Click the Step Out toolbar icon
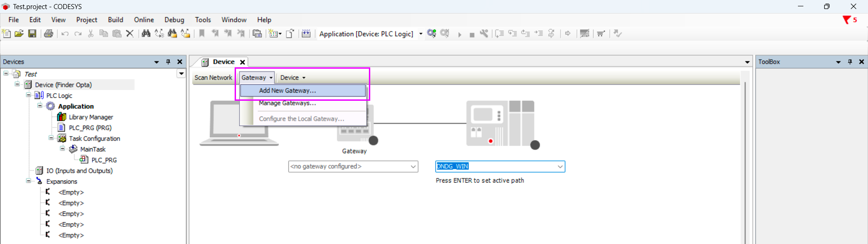Screen dimensions: 868x244 pyautogui.click(x=525, y=33)
